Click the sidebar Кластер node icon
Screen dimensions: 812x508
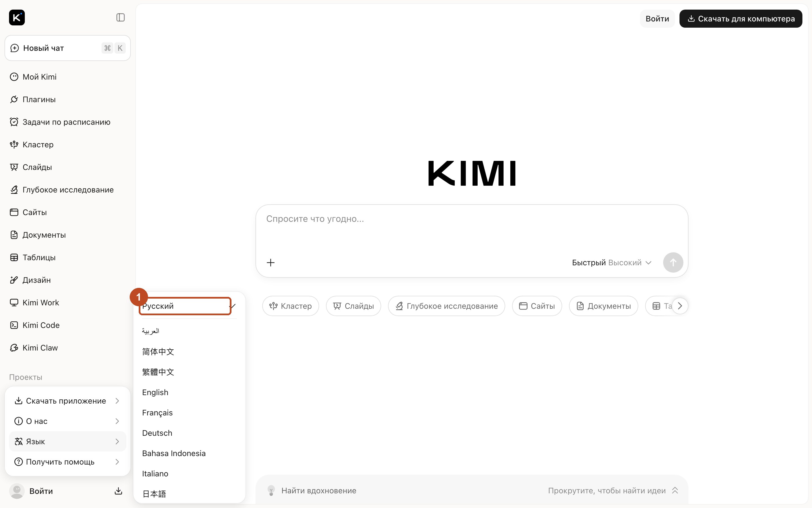14,144
